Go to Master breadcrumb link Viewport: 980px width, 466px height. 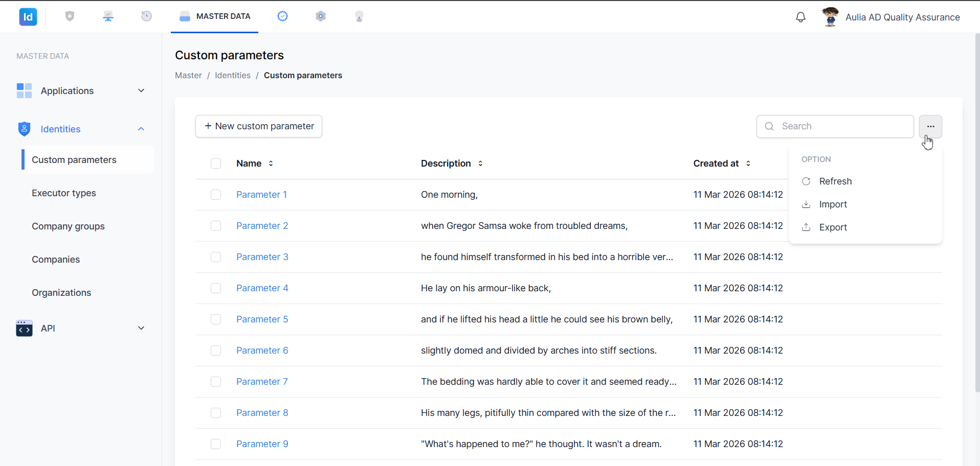point(188,75)
